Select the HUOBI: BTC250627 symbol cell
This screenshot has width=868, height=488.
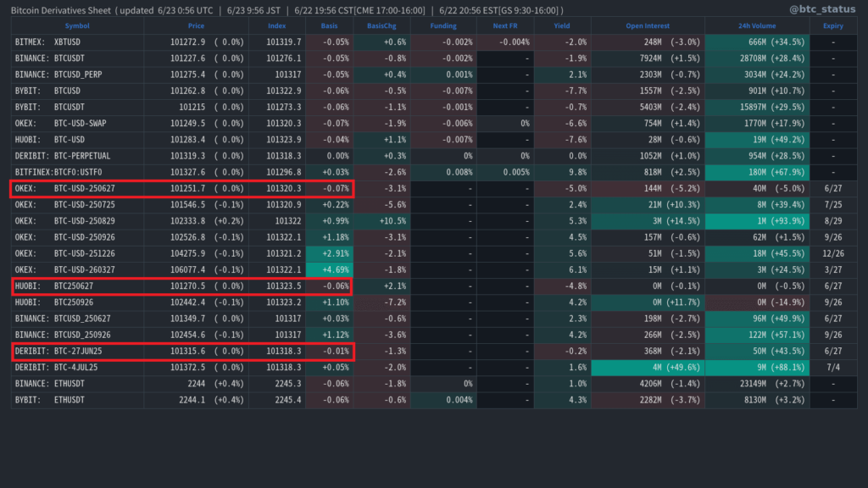click(77, 286)
